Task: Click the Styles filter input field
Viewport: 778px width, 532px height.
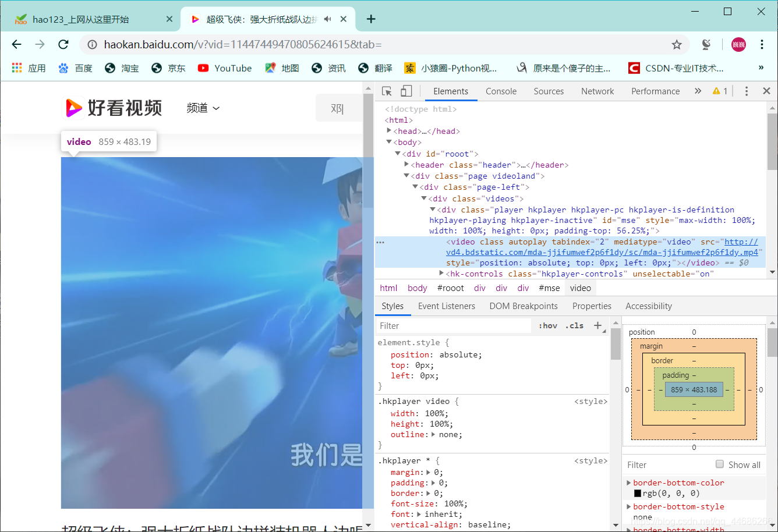Action: tap(453, 326)
